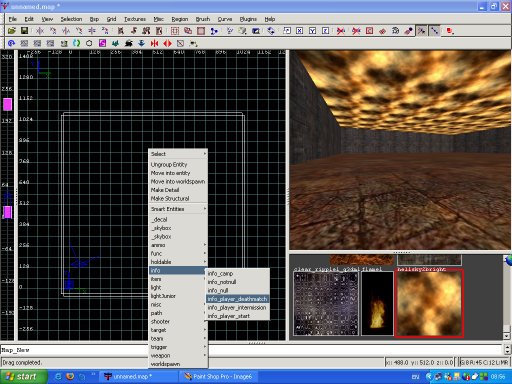Image resolution: width=512 pixels, height=384 pixels.
Task: Expand the ammo entity submenu
Action: pos(178,245)
